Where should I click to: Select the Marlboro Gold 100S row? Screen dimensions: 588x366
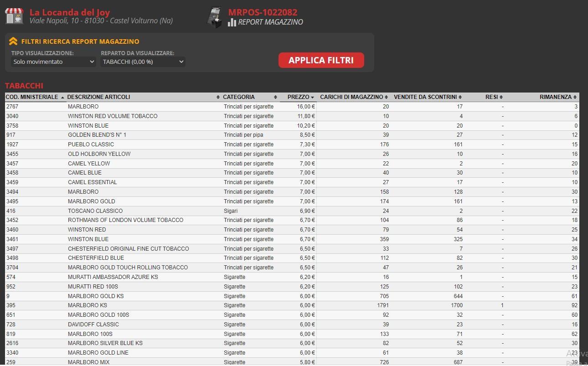coord(292,315)
